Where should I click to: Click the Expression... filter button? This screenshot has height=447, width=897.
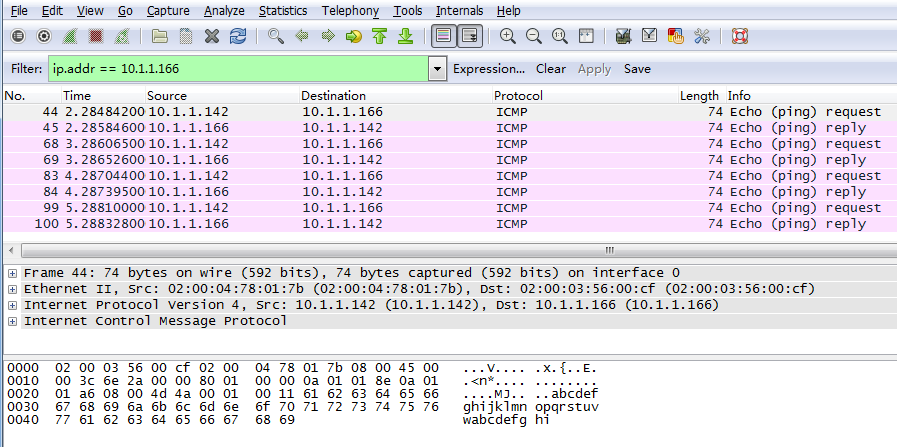(x=489, y=69)
